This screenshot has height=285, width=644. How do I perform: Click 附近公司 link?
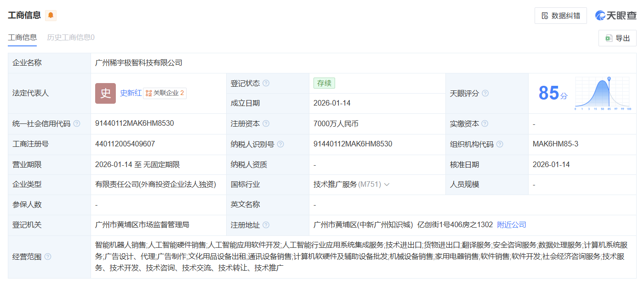pos(512,225)
